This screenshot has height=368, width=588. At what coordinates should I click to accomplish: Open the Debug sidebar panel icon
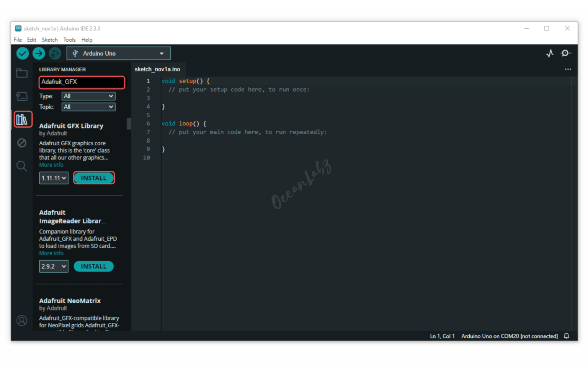pos(22,143)
